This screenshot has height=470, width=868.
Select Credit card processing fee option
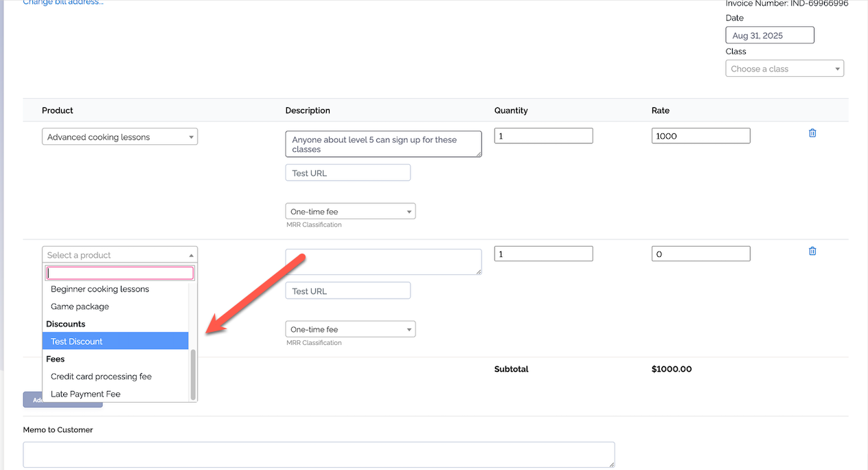pyautogui.click(x=101, y=377)
